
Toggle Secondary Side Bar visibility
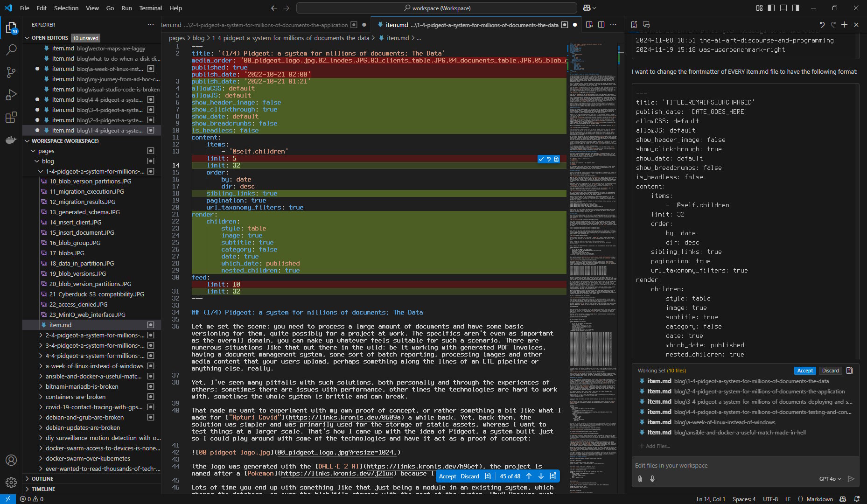click(x=796, y=8)
